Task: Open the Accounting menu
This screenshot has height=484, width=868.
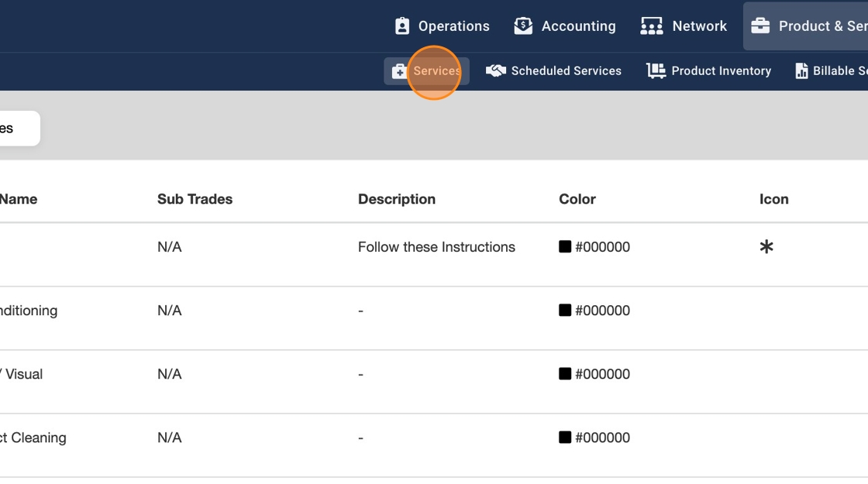Action: 578,26
